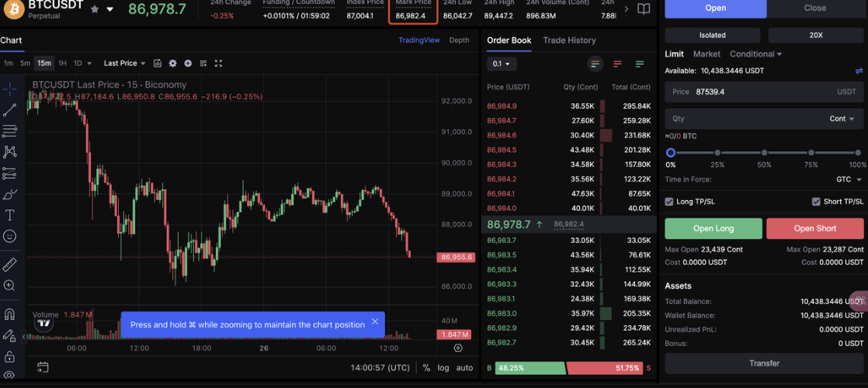Uncheck the Short TP/SL checkbox
The width and height of the screenshot is (868, 388).
pyautogui.click(x=816, y=202)
